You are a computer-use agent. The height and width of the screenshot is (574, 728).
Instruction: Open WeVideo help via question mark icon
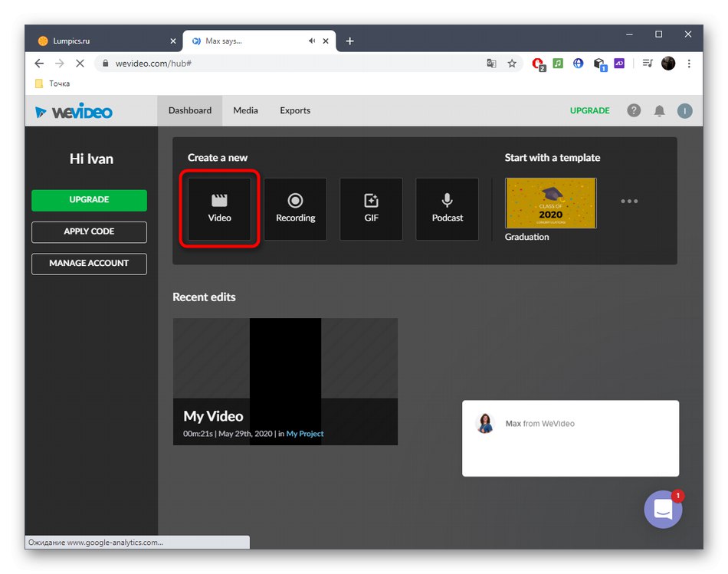click(x=634, y=110)
